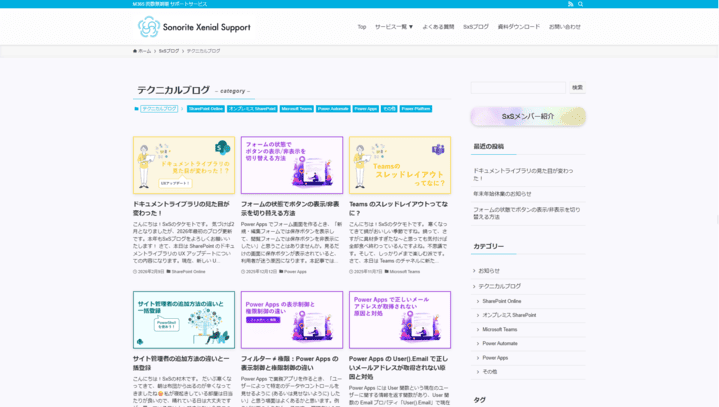Viewport: 719px width, 407px height.
Task: Open フォームの状態でボタンの表示/非表示 article title
Action: point(290,209)
